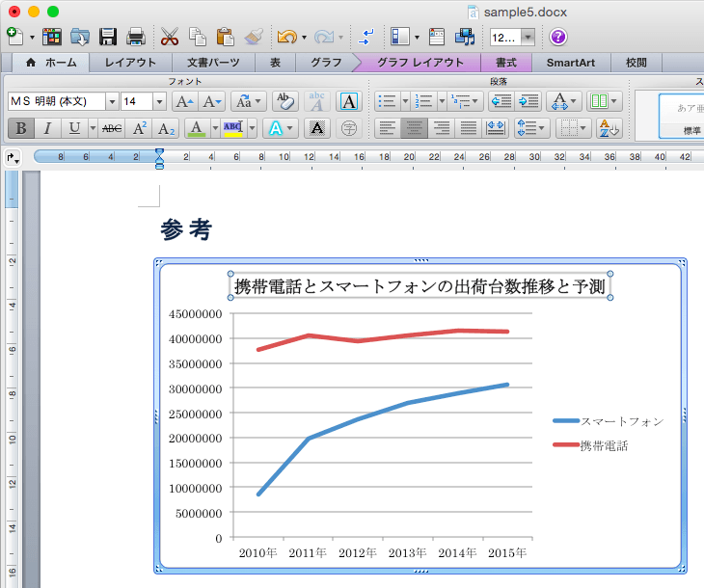
Task: Apply character shading icon
Action: (317, 128)
